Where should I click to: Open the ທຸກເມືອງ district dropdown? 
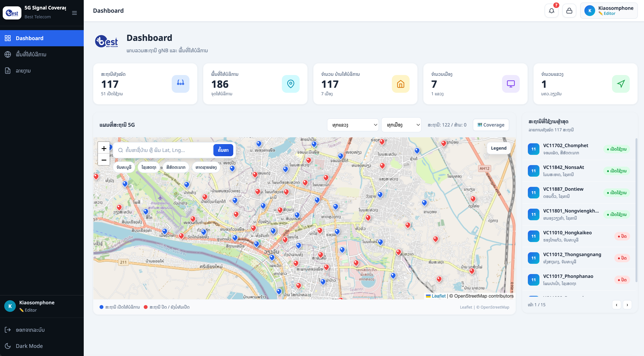click(401, 125)
